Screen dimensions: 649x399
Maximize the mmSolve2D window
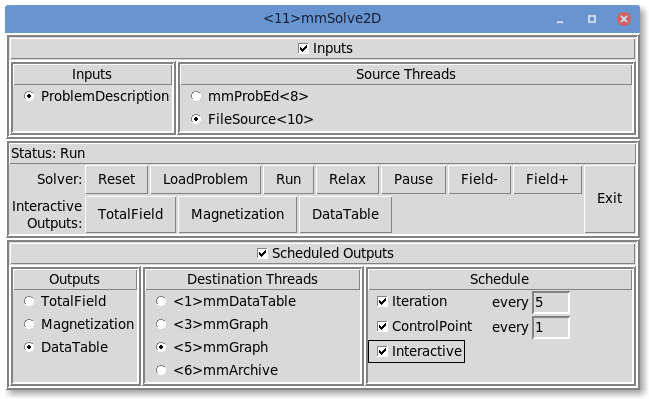(x=592, y=19)
